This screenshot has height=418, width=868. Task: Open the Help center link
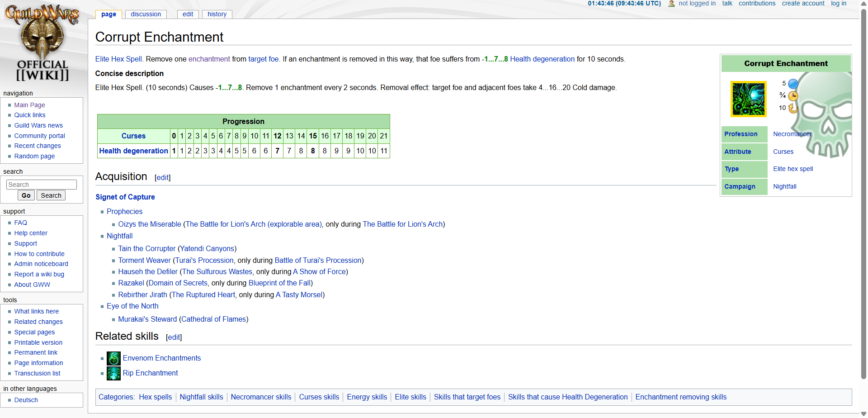31,233
